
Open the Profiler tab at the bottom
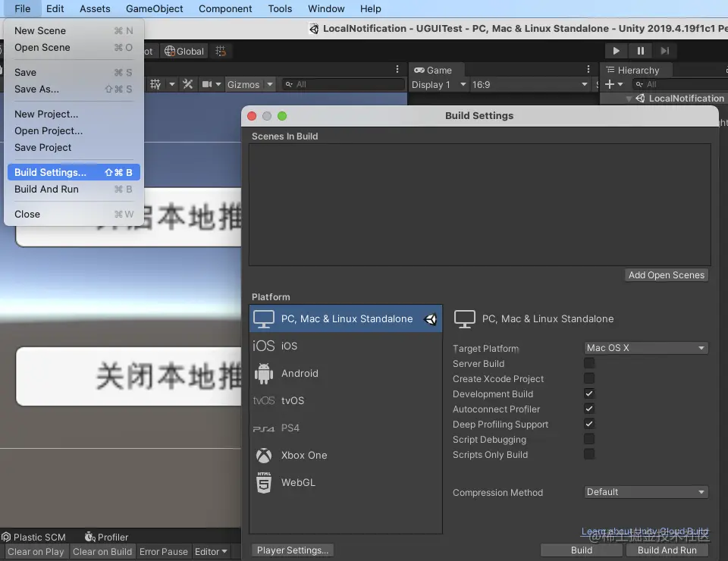pos(106,537)
